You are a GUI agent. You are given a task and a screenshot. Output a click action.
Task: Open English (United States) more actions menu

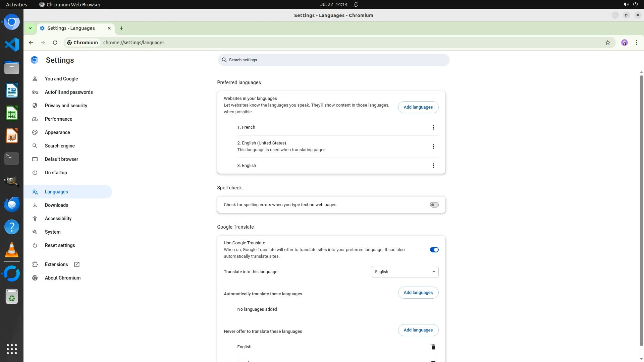click(x=433, y=146)
